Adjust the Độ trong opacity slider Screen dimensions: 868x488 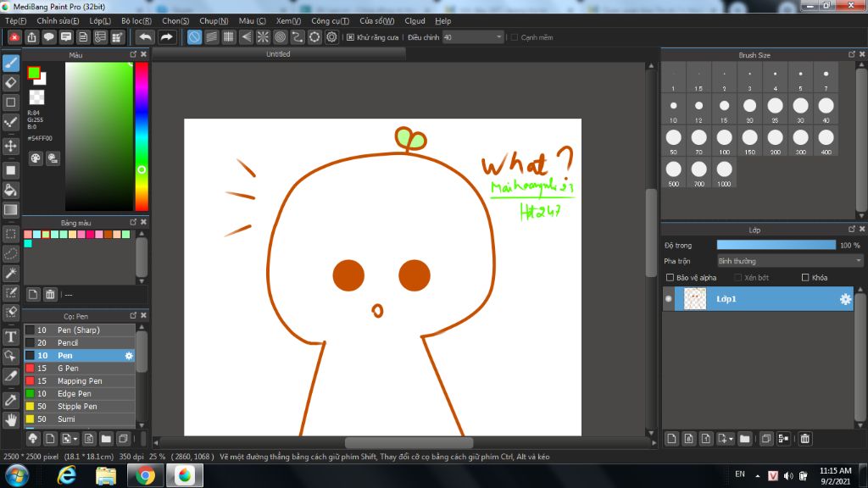(x=776, y=245)
